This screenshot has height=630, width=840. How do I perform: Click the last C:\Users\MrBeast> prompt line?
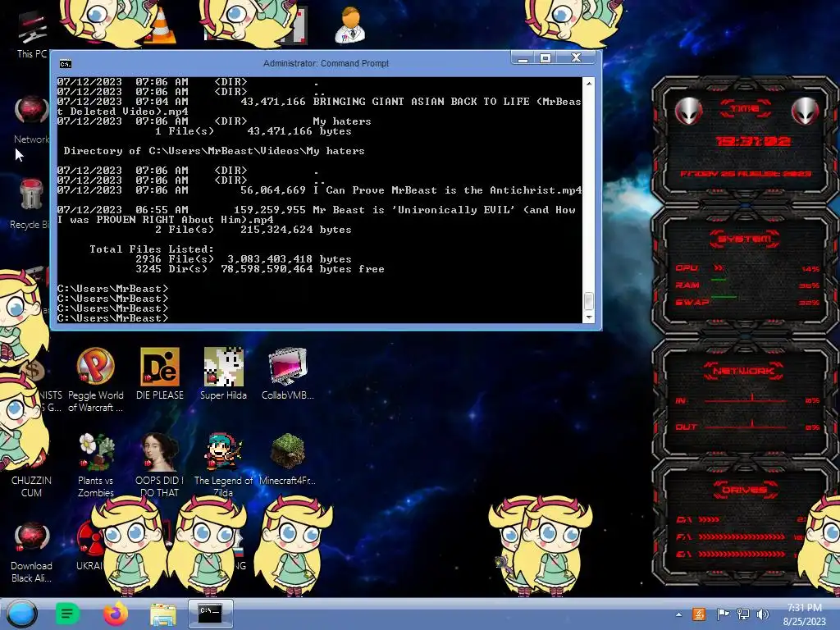tap(112, 318)
